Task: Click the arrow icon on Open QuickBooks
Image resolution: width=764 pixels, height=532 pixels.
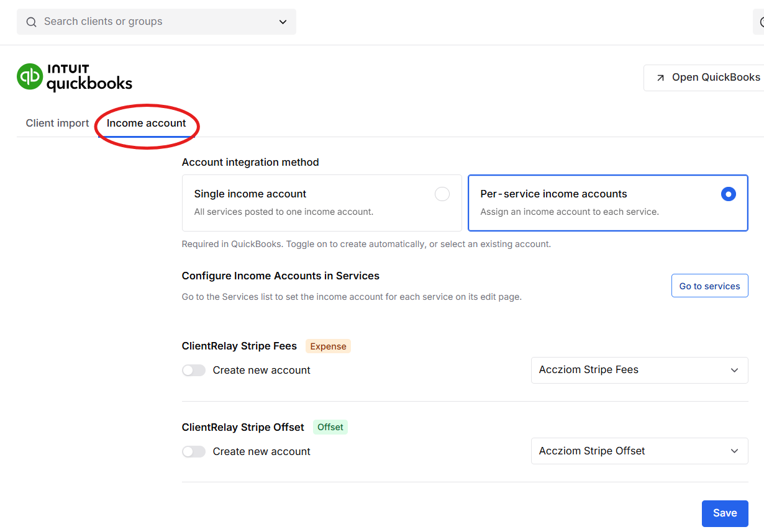Action: point(660,78)
